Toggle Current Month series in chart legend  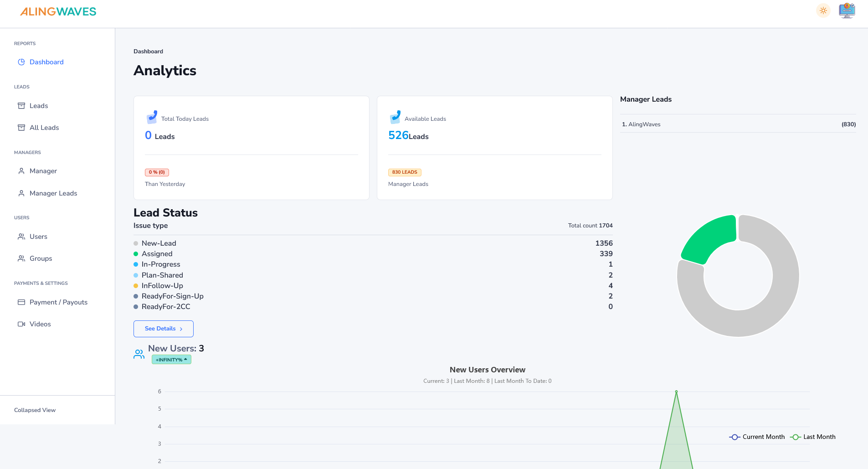tap(757, 437)
